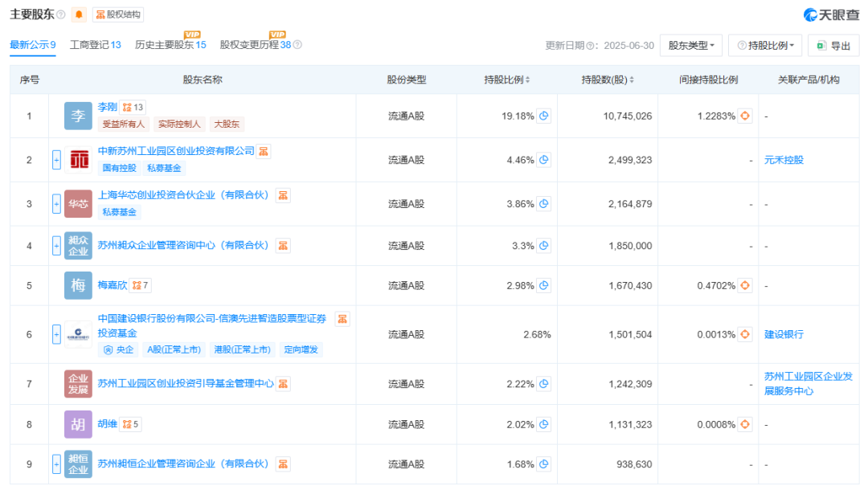Open 苏州昶恒企业管理咨询企业（有限合伙） link
868x490 pixels.
point(183,464)
